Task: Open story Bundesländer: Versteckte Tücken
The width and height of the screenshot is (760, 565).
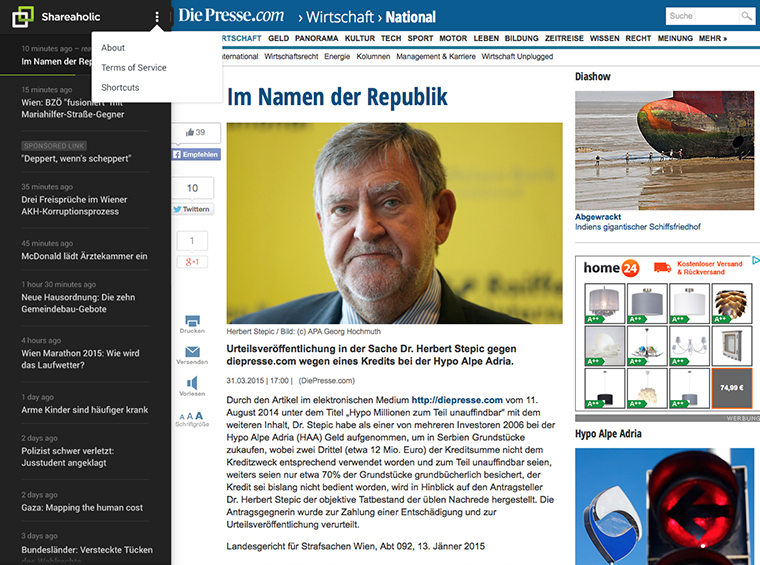Action: (87, 549)
